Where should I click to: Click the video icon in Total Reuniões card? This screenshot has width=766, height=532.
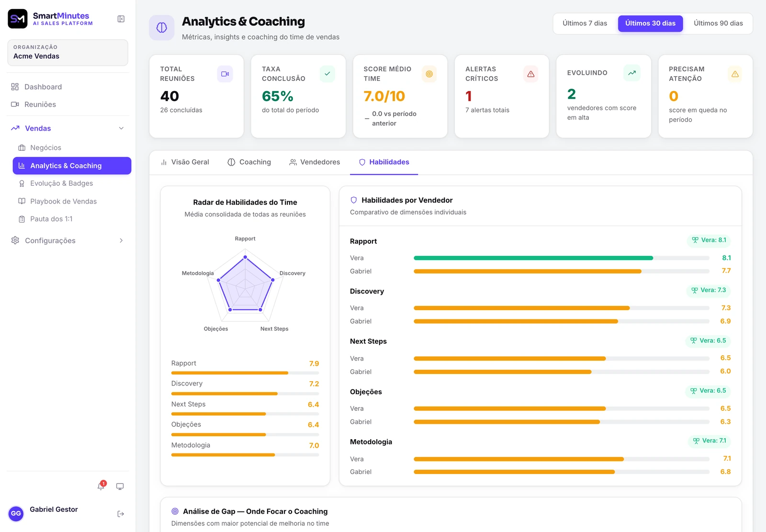(225, 74)
